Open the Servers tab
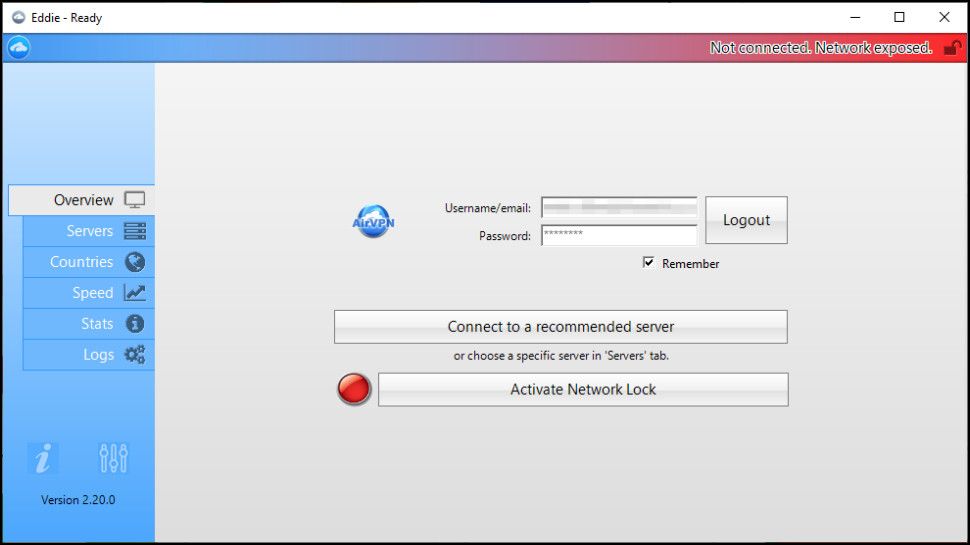The image size is (970, 545). (89, 231)
